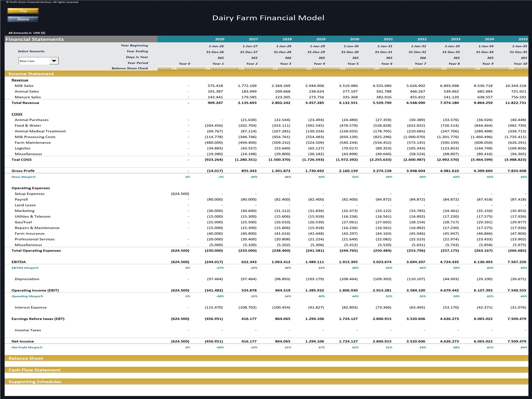Viewport: 532px width, 399px height.
Task: Select 2027 Interest Expense cell
Action: click(247, 307)
